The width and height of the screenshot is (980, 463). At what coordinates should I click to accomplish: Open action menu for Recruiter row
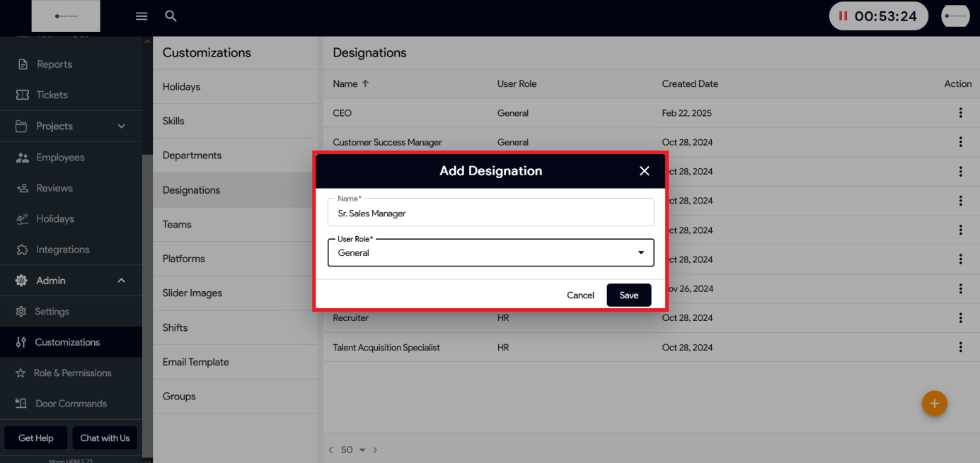(960, 318)
